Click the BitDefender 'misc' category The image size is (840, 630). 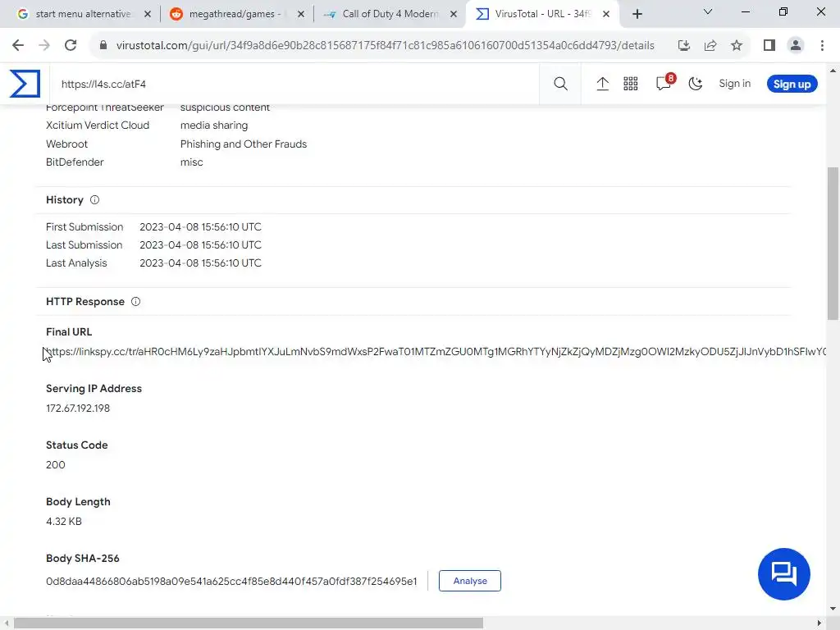[x=191, y=162]
